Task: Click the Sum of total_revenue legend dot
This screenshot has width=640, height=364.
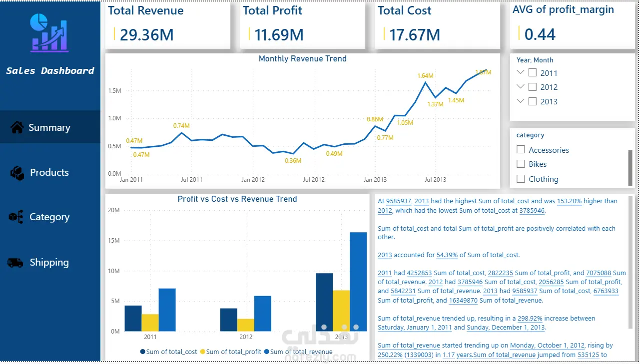Action: [266, 352]
